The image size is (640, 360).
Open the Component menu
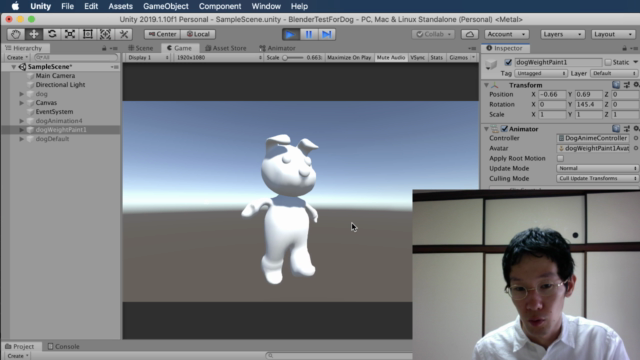(220, 6)
